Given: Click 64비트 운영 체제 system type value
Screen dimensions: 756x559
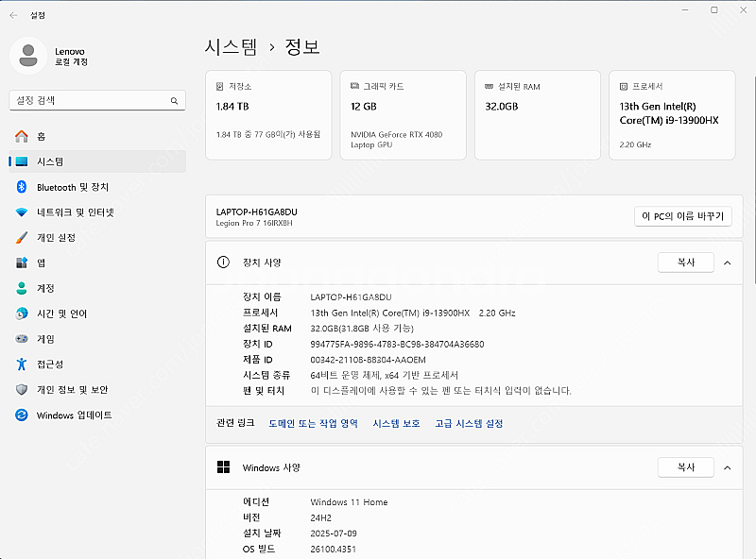Looking at the screenshot, I should click(384, 375).
